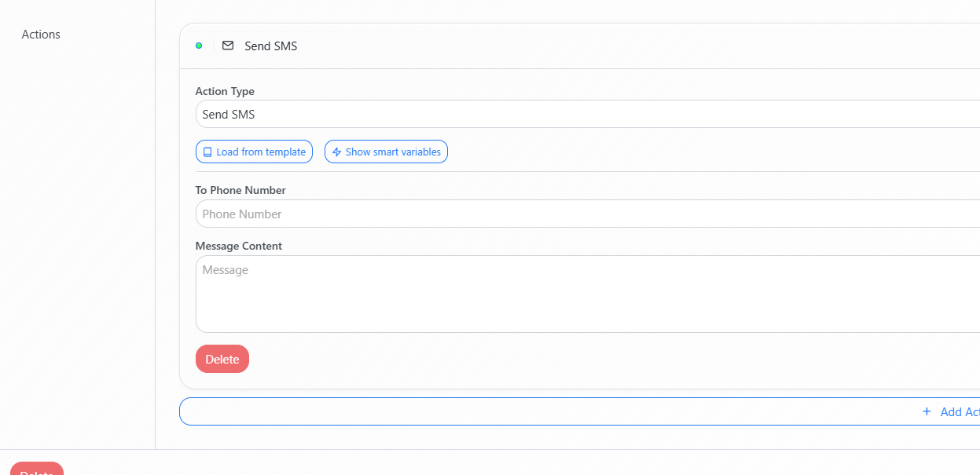Select the Actions section in sidebar

click(41, 35)
